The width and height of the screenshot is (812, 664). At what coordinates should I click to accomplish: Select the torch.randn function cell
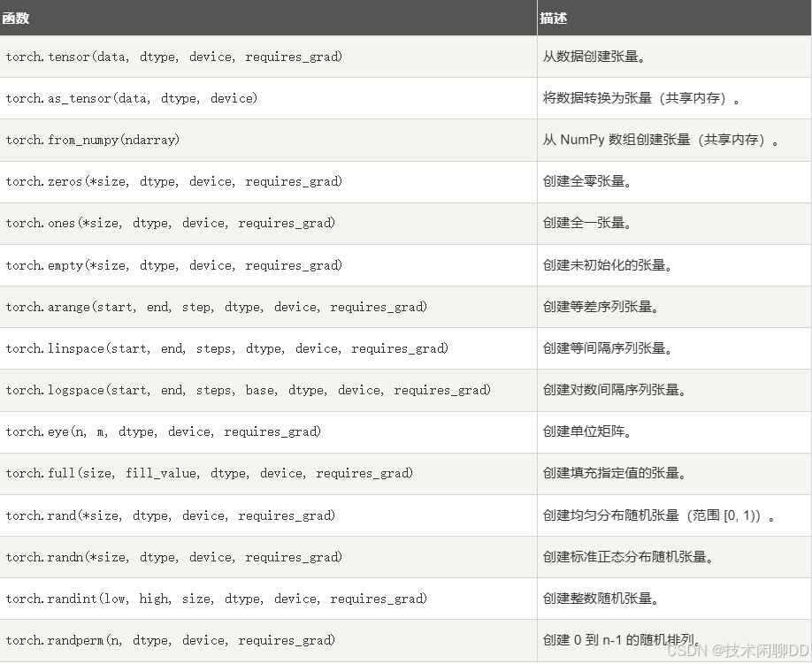[268, 557]
